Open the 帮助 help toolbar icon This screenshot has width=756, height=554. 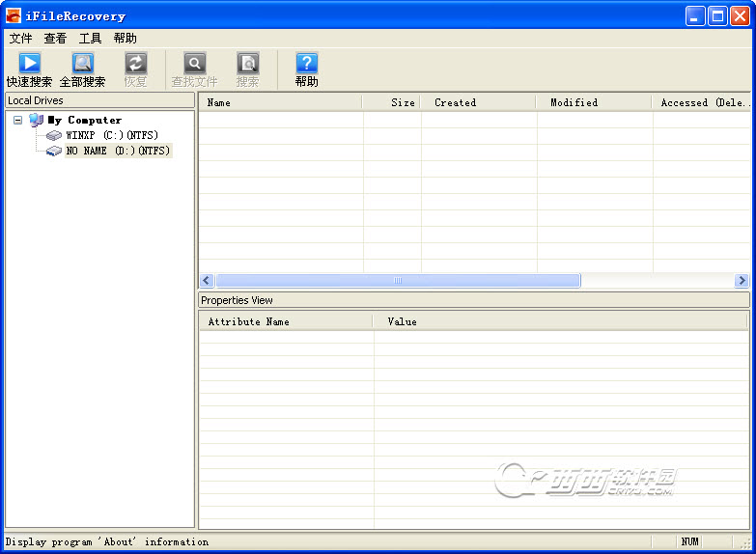click(306, 65)
